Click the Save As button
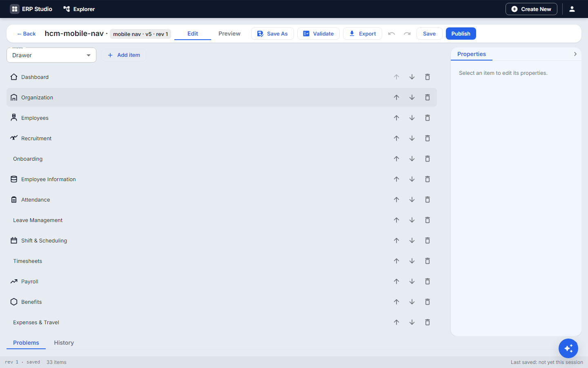 click(x=272, y=34)
